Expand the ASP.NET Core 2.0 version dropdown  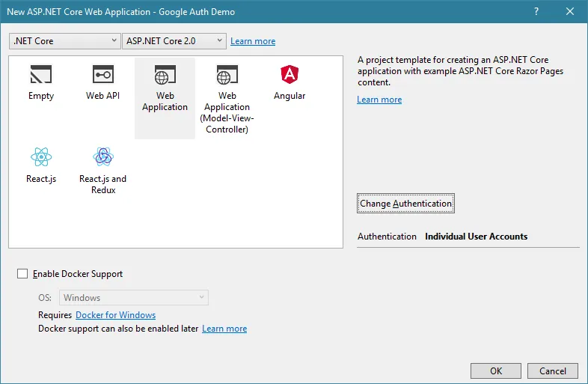click(174, 41)
